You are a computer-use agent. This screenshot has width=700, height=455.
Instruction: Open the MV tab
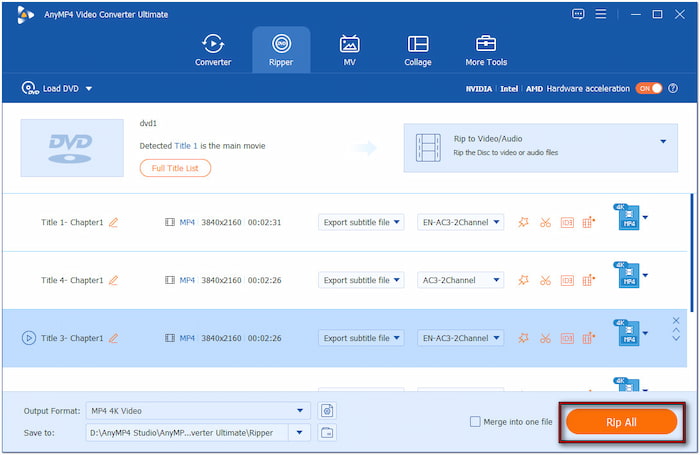tap(350, 50)
